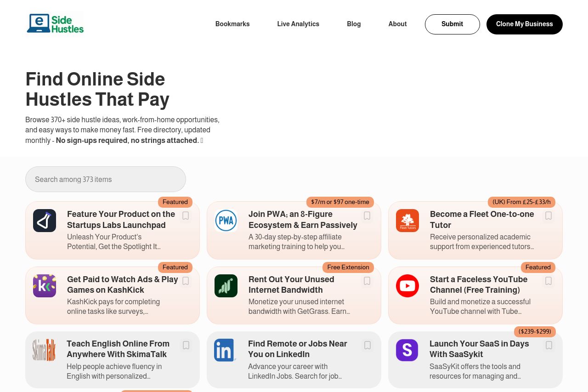The width and height of the screenshot is (588, 392).
Task: Click 'Build and monetize a successful' description
Action: click(x=480, y=307)
